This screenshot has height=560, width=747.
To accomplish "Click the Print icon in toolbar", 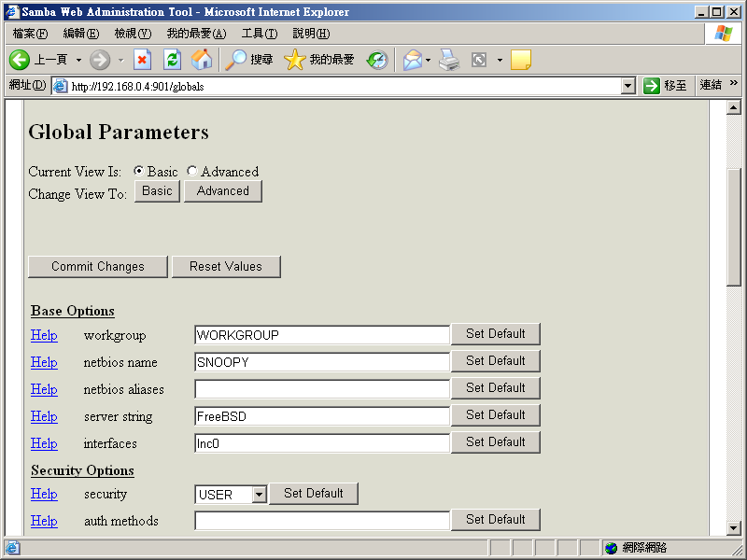I will pos(450,60).
